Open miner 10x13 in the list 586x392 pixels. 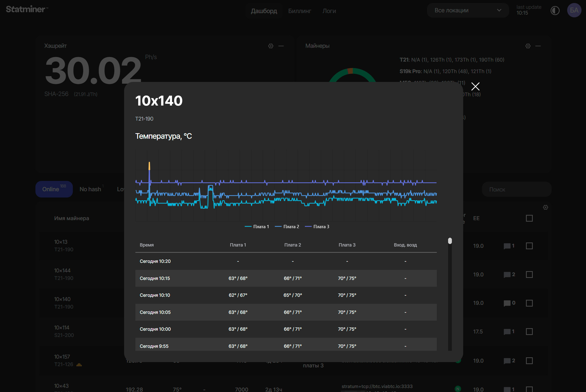coord(61,242)
